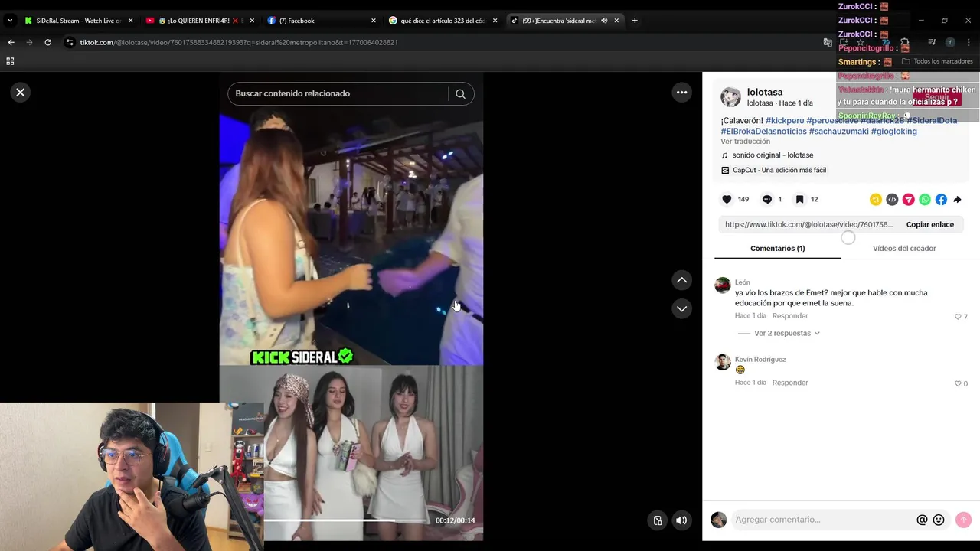Open the #SideralDota hashtag

tap(932, 121)
